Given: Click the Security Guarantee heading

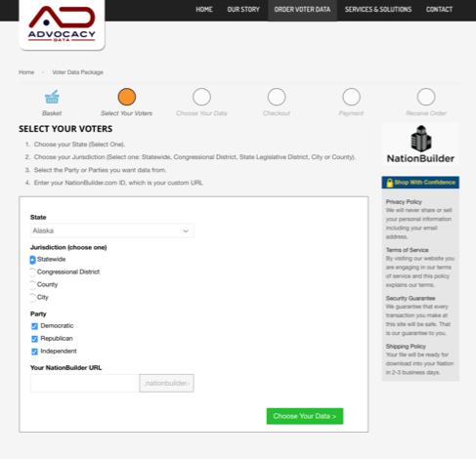Looking at the screenshot, I should [x=411, y=298].
